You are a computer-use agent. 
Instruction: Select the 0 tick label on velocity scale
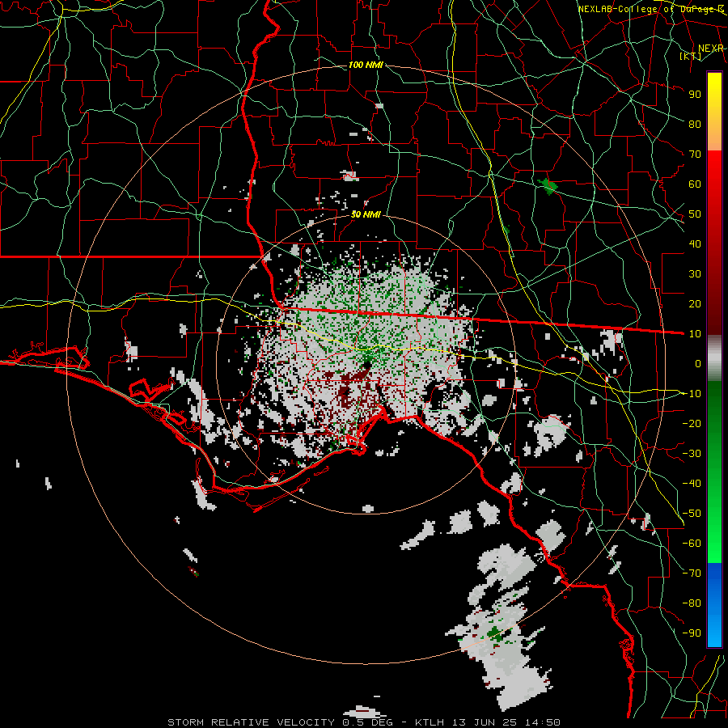[x=698, y=364]
